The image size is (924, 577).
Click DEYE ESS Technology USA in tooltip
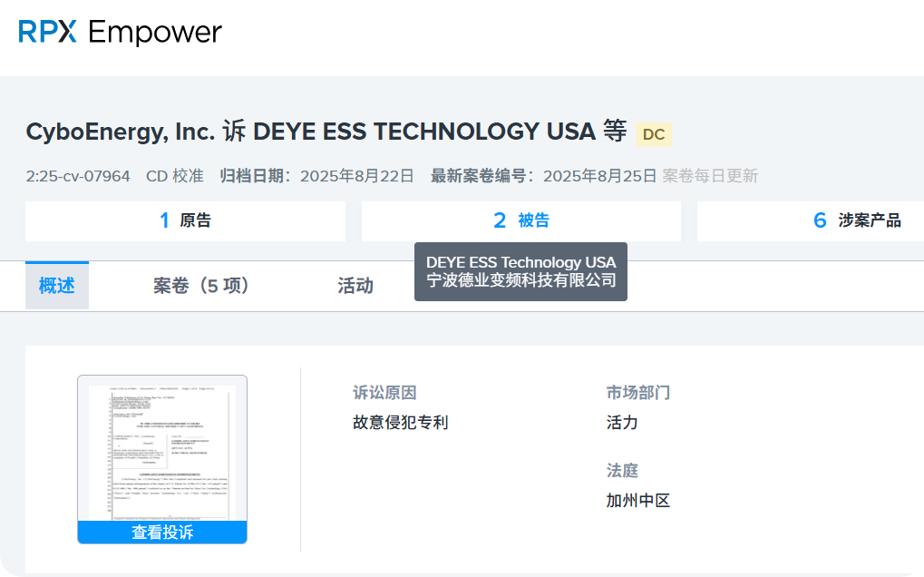click(520, 262)
